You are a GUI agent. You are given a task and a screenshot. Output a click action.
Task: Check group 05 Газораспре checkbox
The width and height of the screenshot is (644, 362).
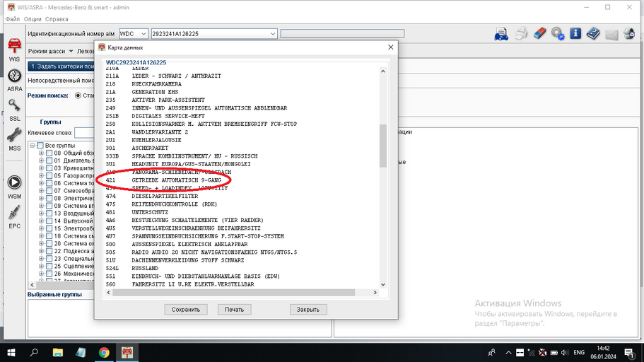(x=49, y=175)
